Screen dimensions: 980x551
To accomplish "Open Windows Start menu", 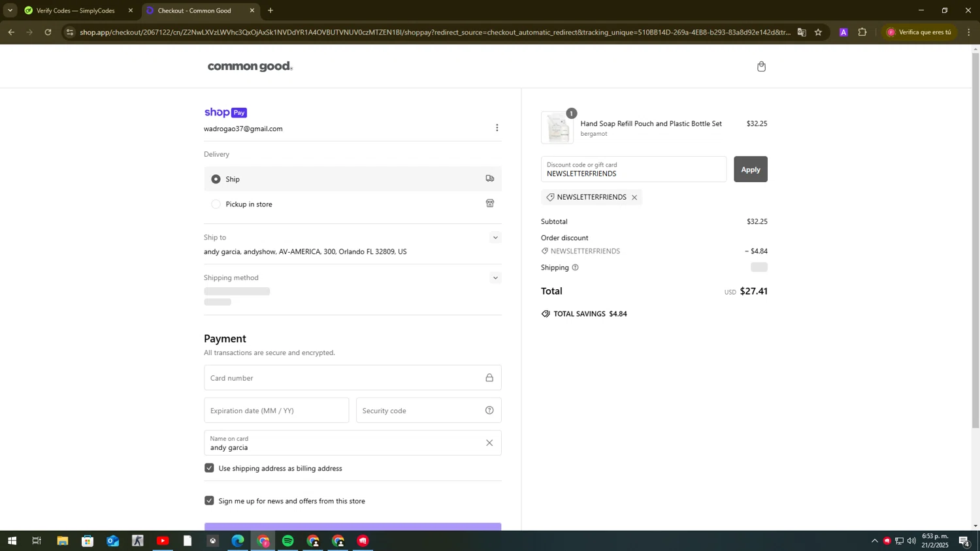I will click(11, 541).
